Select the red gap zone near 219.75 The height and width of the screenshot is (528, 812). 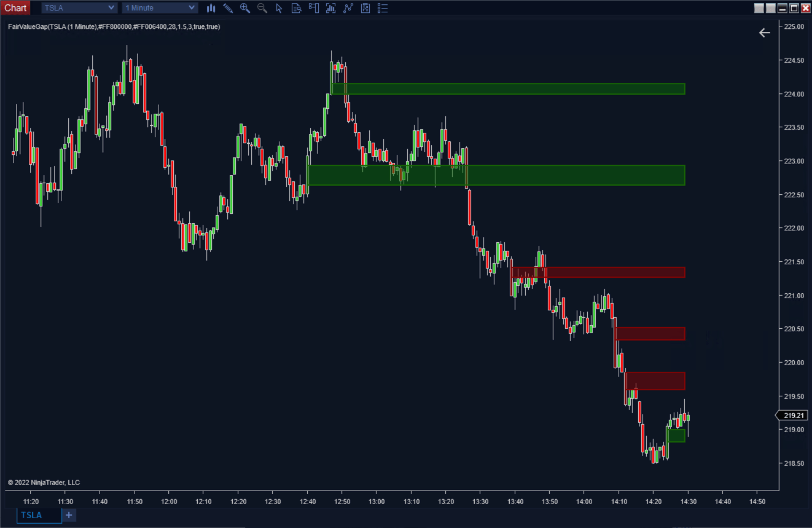pos(655,381)
